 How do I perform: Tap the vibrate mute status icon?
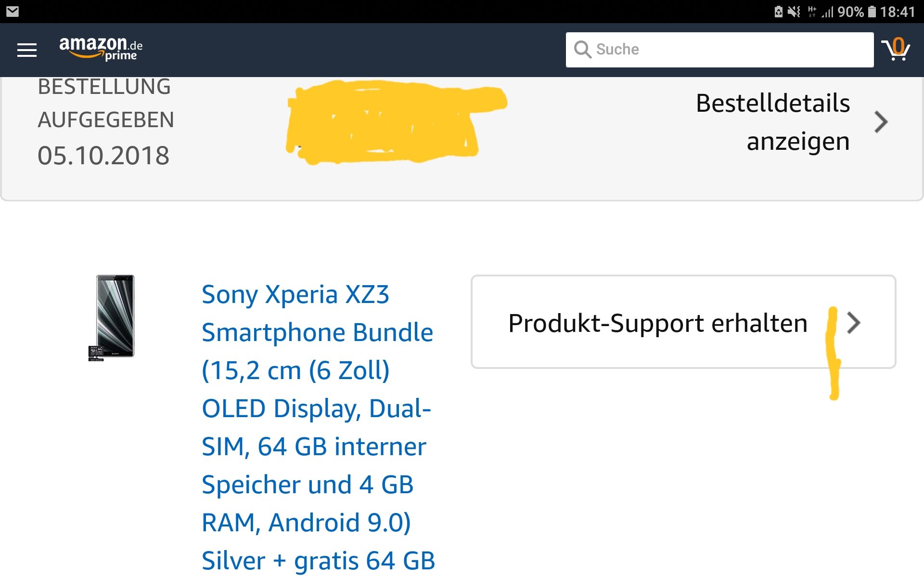pyautogui.click(x=794, y=12)
